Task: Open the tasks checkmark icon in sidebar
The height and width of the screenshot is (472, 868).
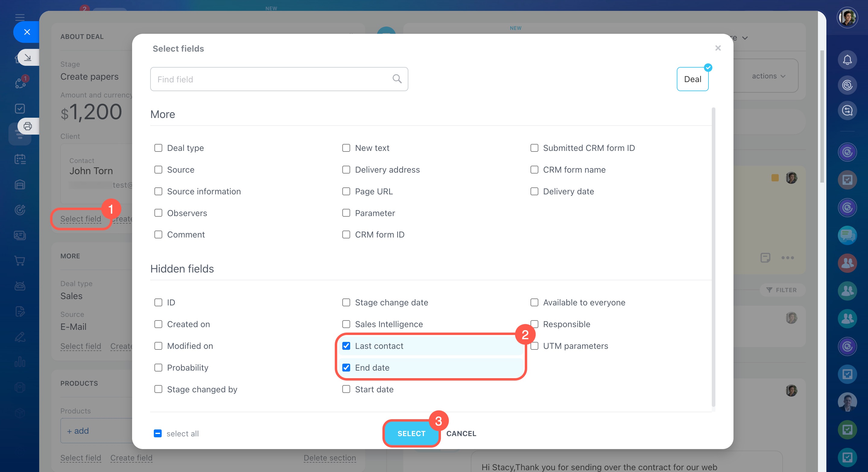Action: pos(20,109)
